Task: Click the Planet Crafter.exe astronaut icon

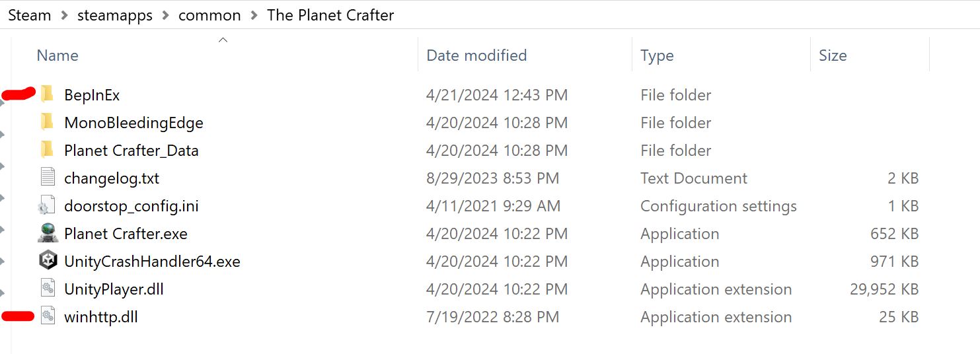Action: (x=47, y=234)
